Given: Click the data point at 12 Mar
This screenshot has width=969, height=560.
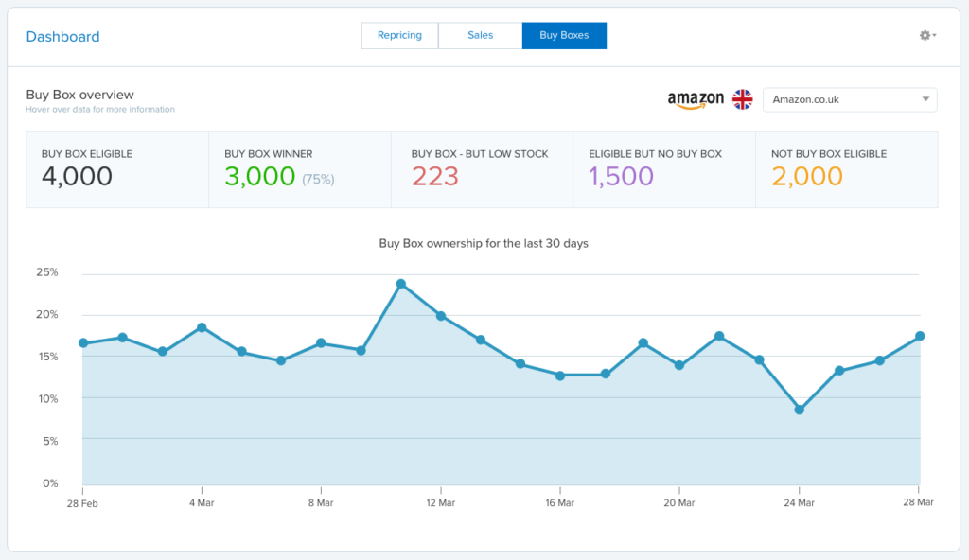Looking at the screenshot, I should [x=441, y=316].
